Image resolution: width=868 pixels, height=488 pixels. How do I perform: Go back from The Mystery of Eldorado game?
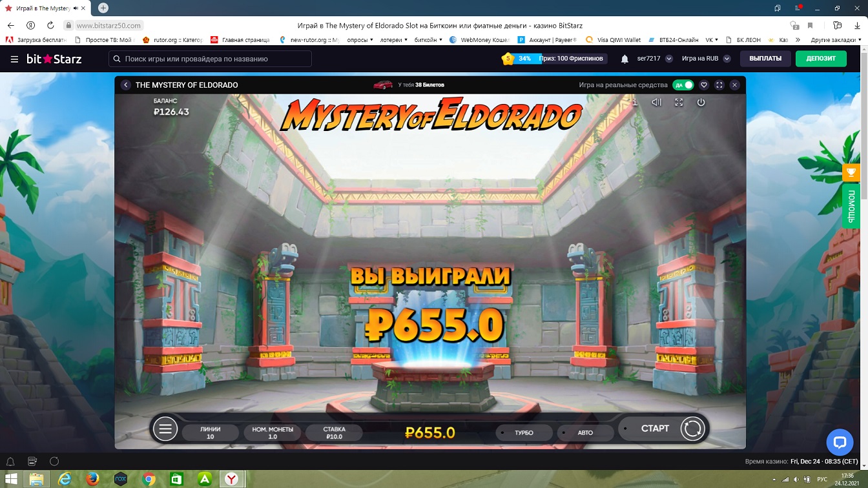pos(126,85)
